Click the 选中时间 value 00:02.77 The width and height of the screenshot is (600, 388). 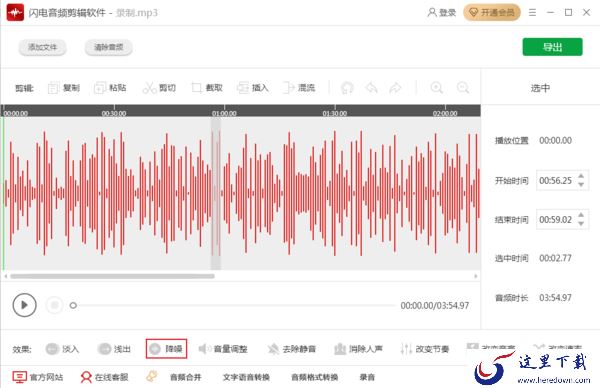[x=556, y=258]
